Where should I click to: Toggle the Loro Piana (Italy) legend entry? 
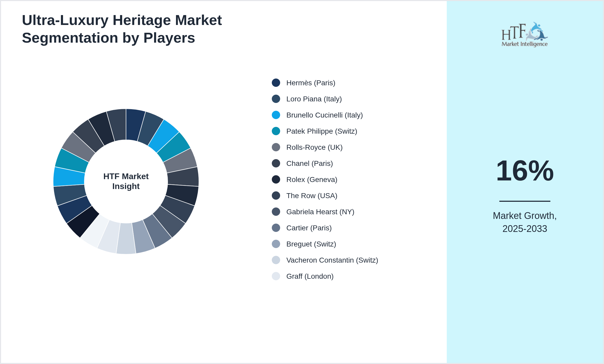pos(314,99)
